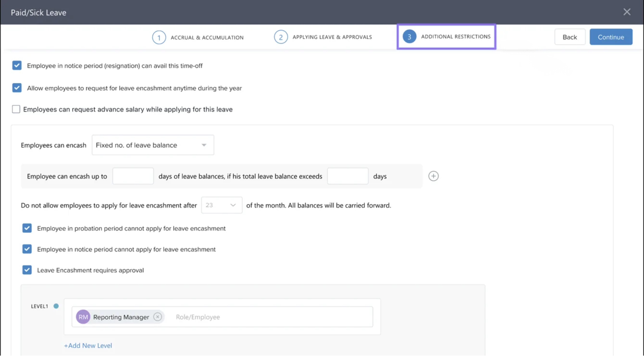Toggle probation period cannot apply for encashment
644x362 pixels.
(x=27, y=228)
